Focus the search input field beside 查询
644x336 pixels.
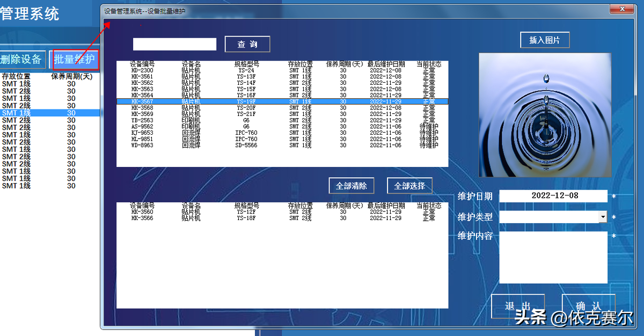click(174, 44)
